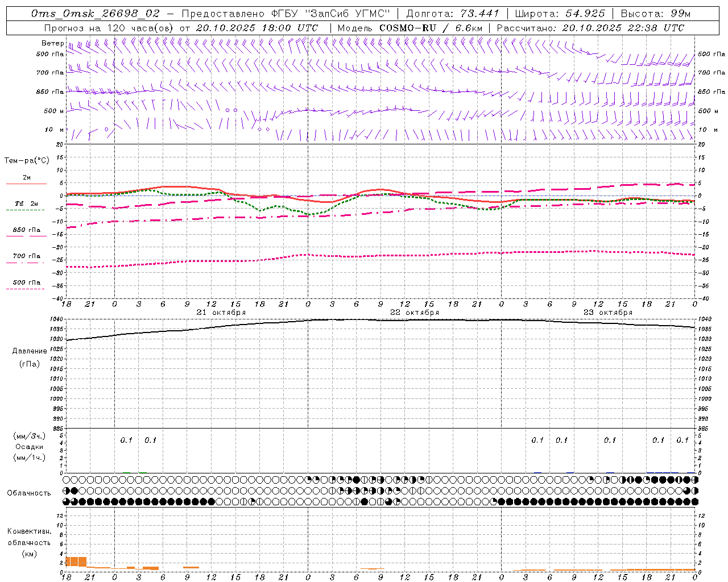Click the provider text ФГБУ "ЗапСиб УГМС"
This screenshot has height=582, width=728.
pyautogui.click(x=331, y=14)
